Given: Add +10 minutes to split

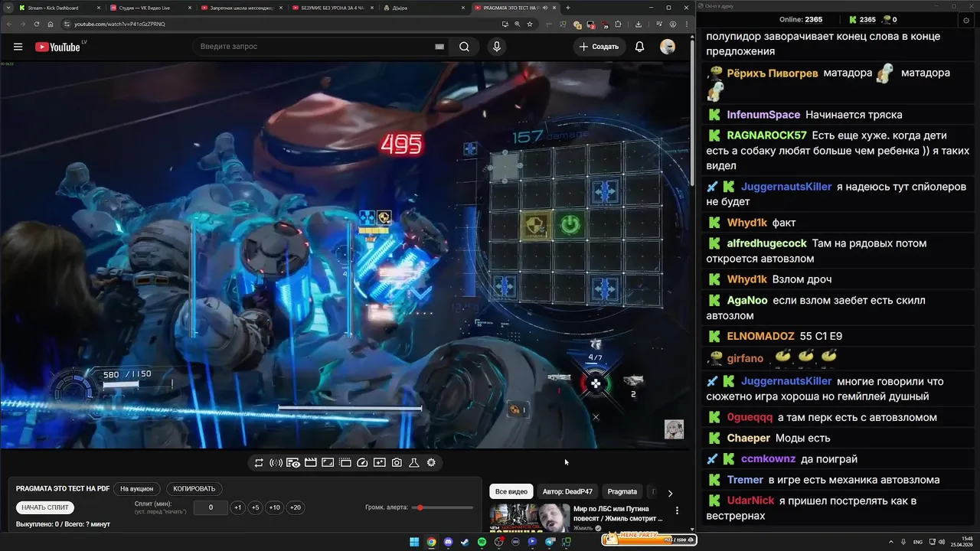Looking at the screenshot, I should pos(275,507).
